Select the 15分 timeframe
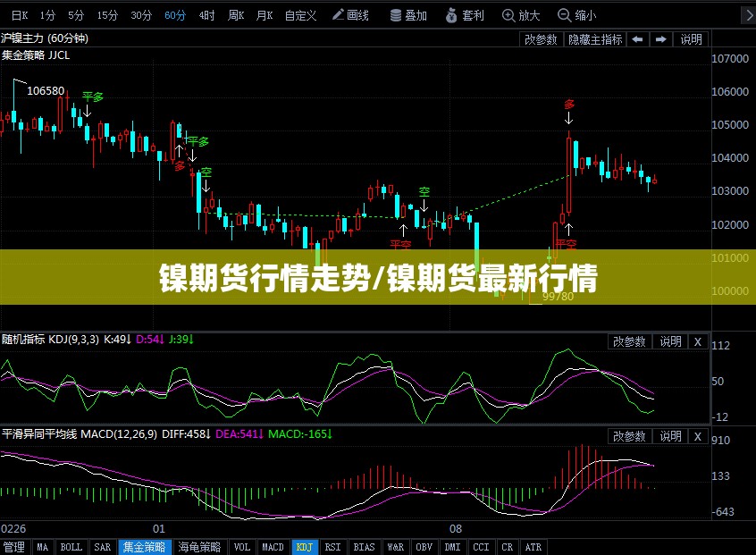 [107, 15]
